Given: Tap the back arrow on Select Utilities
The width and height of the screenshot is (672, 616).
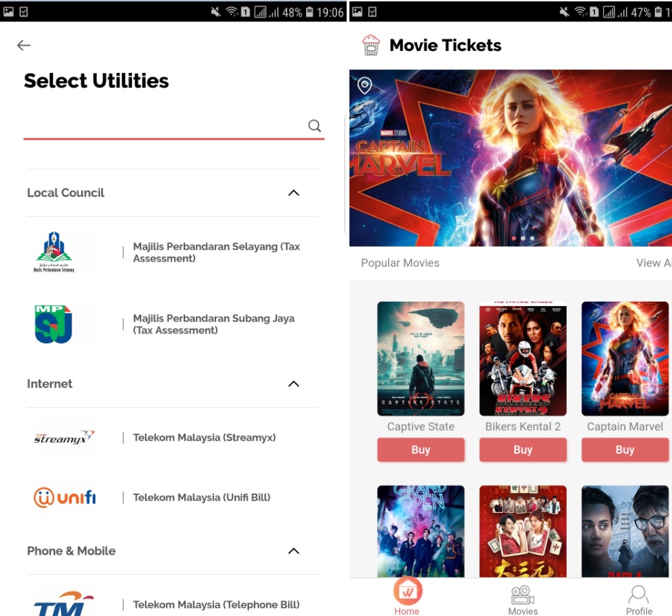Looking at the screenshot, I should coord(24,45).
